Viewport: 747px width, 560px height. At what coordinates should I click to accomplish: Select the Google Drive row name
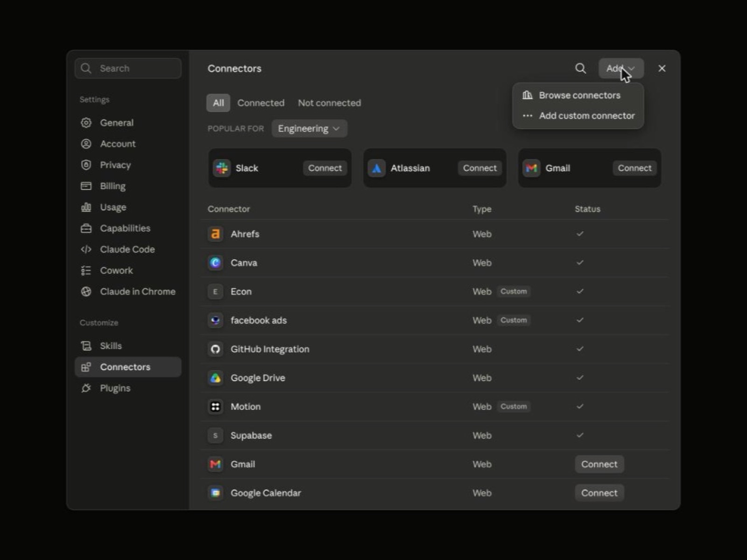point(258,378)
